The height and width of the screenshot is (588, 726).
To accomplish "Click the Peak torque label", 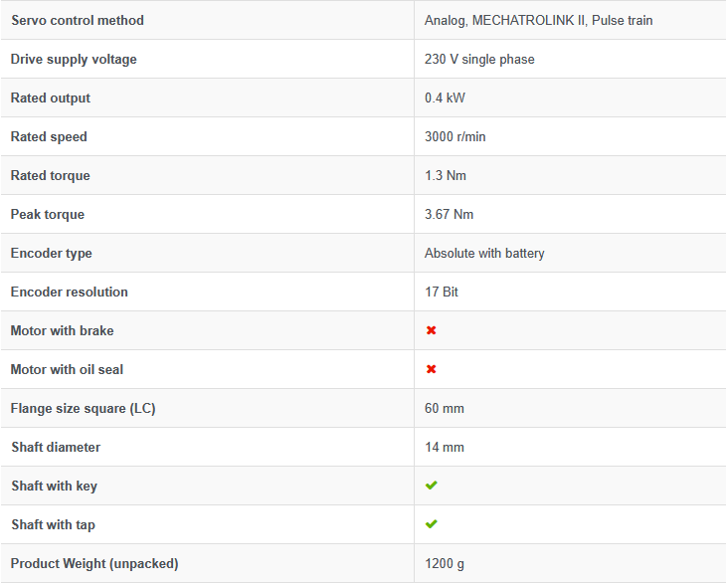I will point(48,214).
